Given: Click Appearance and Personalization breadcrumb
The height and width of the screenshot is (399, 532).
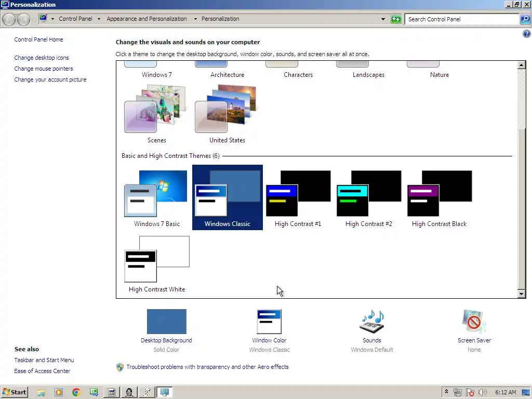Looking at the screenshot, I should 147,19.
